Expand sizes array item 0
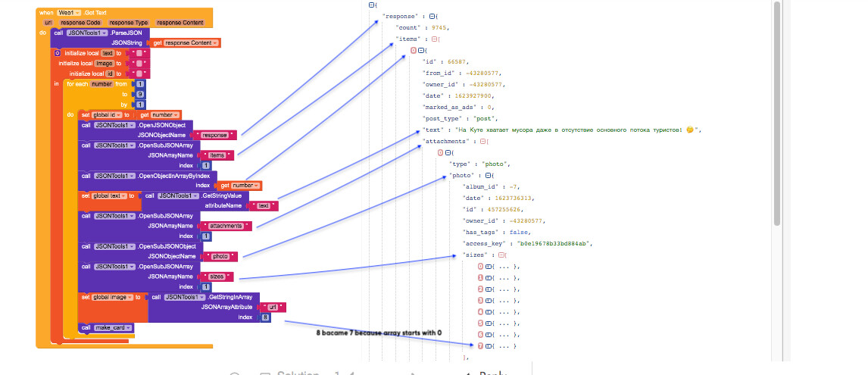Screen dimensions: 868x375 click(489, 267)
